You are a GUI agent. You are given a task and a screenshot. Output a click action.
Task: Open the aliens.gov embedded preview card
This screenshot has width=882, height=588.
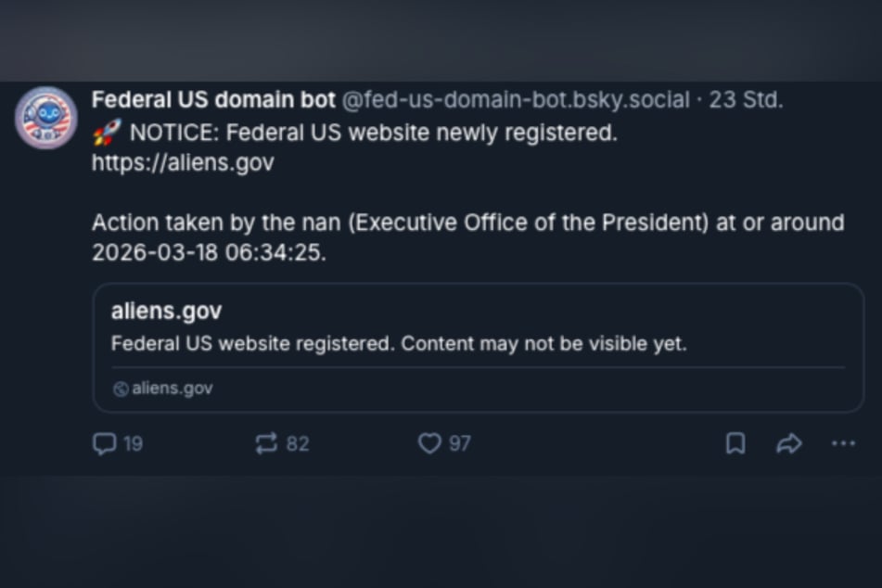point(475,345)
